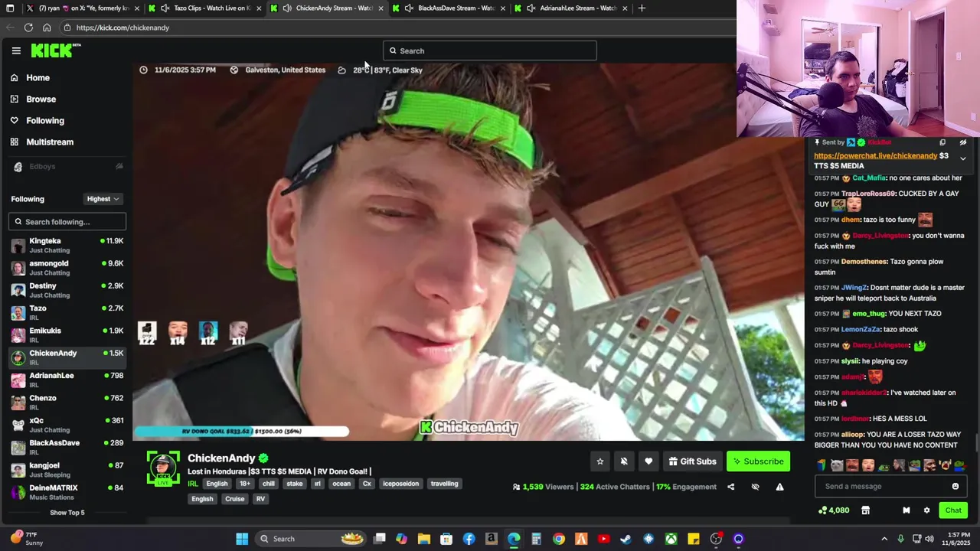Expand the pinned chat message chevron

pos(962,158)
